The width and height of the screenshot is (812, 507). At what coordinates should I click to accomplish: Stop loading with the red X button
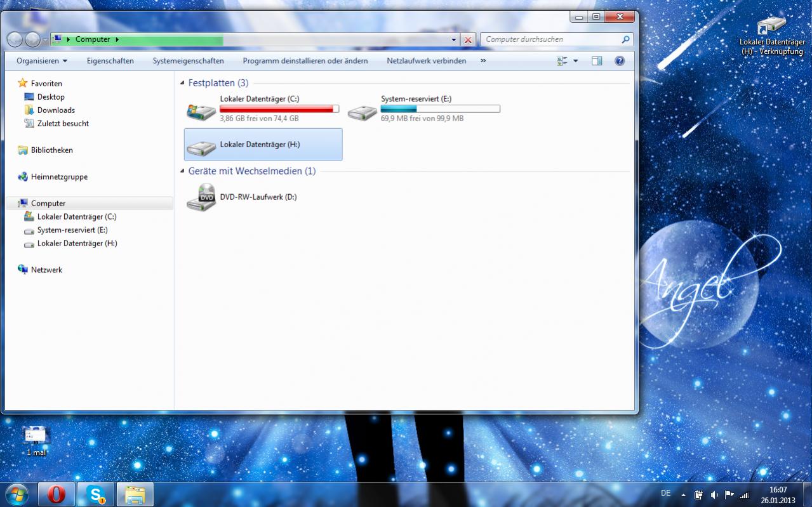tap(469, 39)
